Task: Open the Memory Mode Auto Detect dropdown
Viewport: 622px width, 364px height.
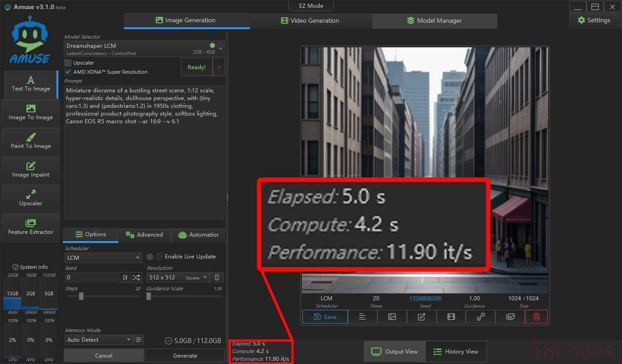Action: click(98, 340)
